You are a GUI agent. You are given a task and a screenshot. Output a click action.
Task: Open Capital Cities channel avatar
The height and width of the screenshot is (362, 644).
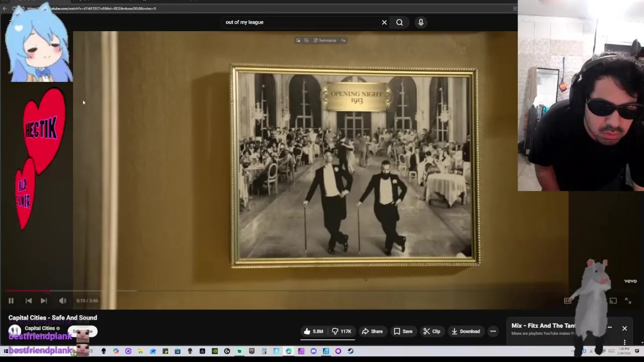pos(15,330)
